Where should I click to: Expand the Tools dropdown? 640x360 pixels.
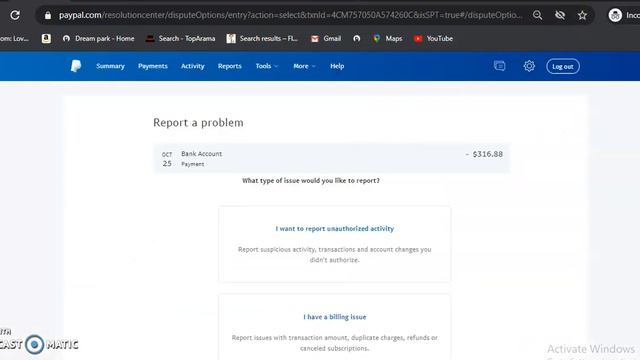(267, 66)
